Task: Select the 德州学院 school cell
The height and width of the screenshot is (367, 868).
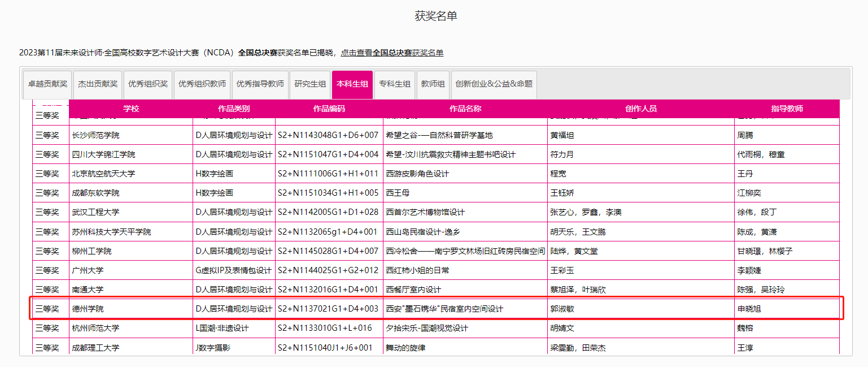Action: [x=88, y=309]
